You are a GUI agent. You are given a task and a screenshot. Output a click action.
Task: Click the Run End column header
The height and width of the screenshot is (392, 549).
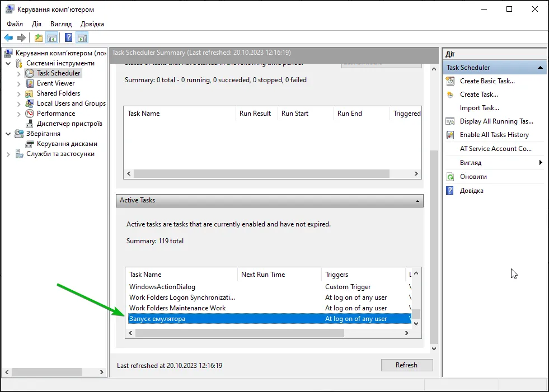[362, 114]
